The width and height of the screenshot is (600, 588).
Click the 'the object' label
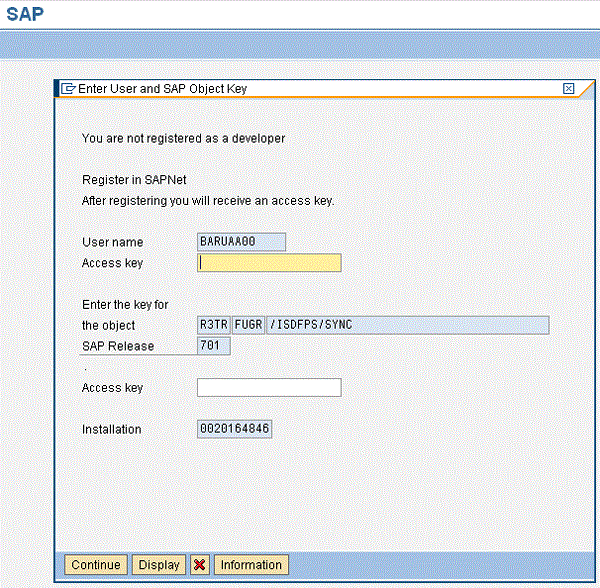tap(108, 326)
